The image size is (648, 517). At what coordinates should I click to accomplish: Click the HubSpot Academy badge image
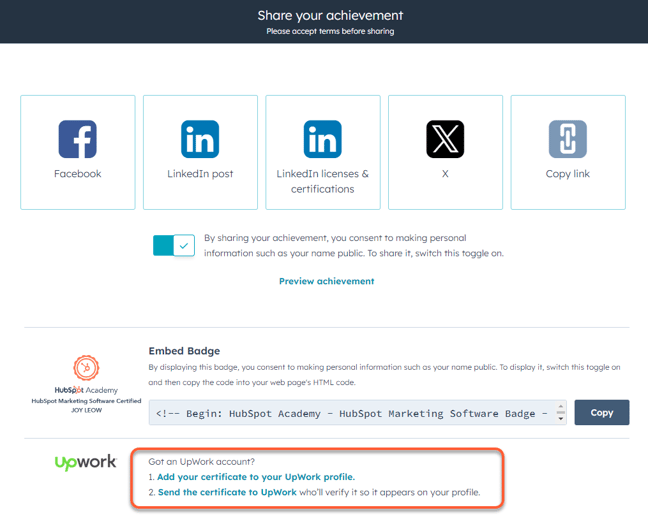coord(86,367)
